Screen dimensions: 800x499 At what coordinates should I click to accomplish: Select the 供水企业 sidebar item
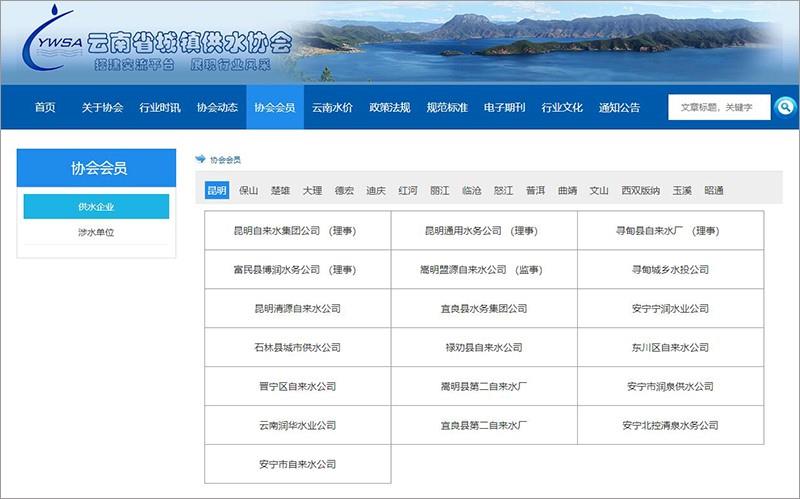96,207
